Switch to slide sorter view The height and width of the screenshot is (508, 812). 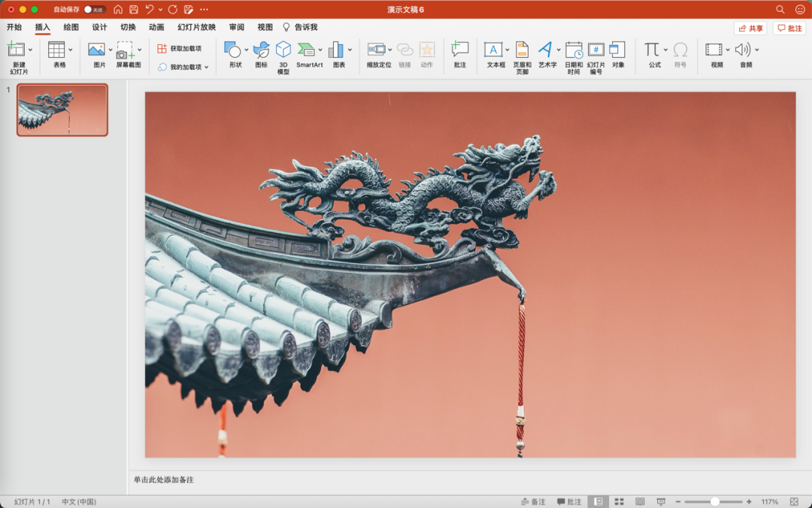coord(619,501)
